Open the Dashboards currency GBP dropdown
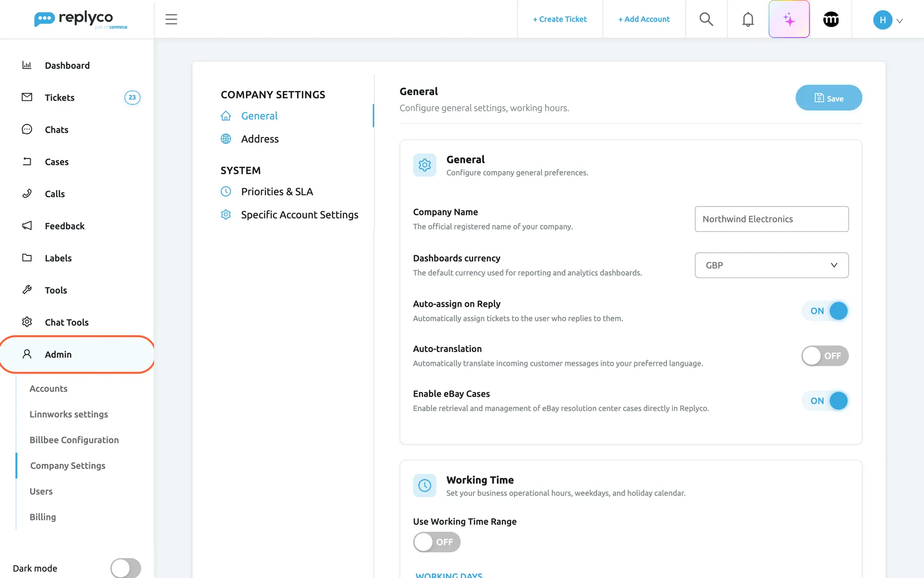Screen dimensions: 924x578 [772, 265]
